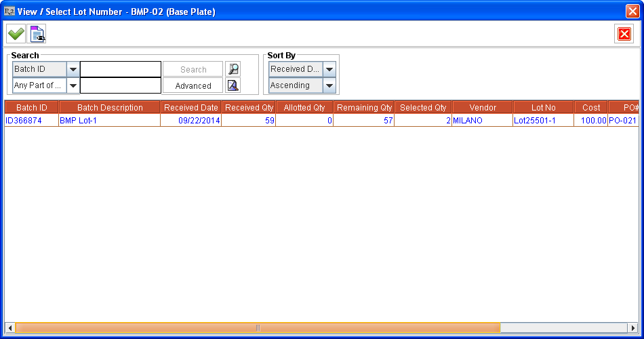Click the greyed Search button
This screenshot has width=644, height=339.
tap(193, 69)
